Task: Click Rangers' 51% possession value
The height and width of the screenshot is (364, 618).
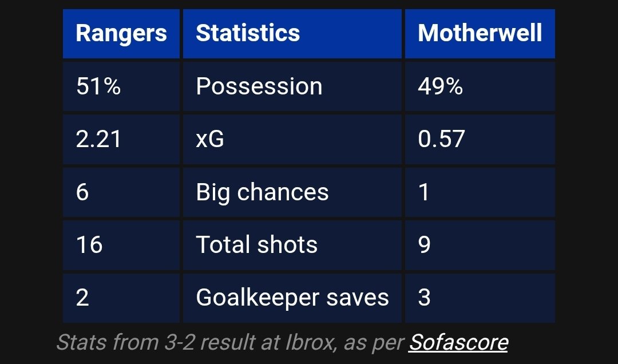Action: 98,86
